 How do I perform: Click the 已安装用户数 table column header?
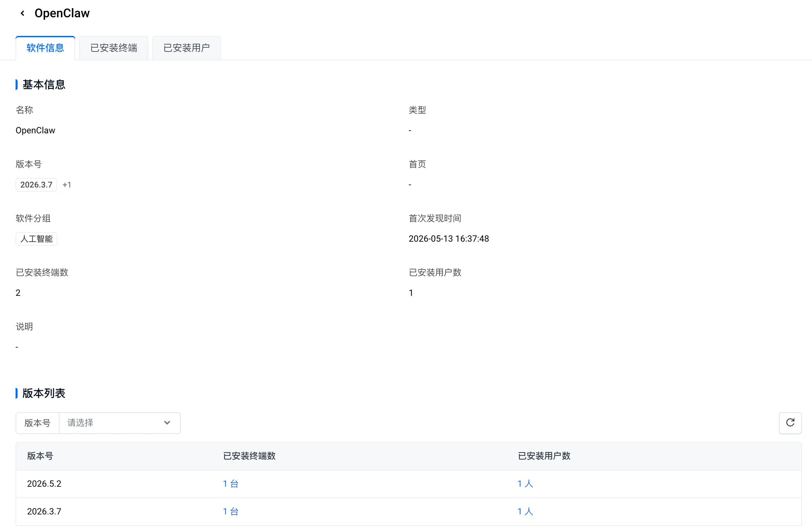click(544, 456)
